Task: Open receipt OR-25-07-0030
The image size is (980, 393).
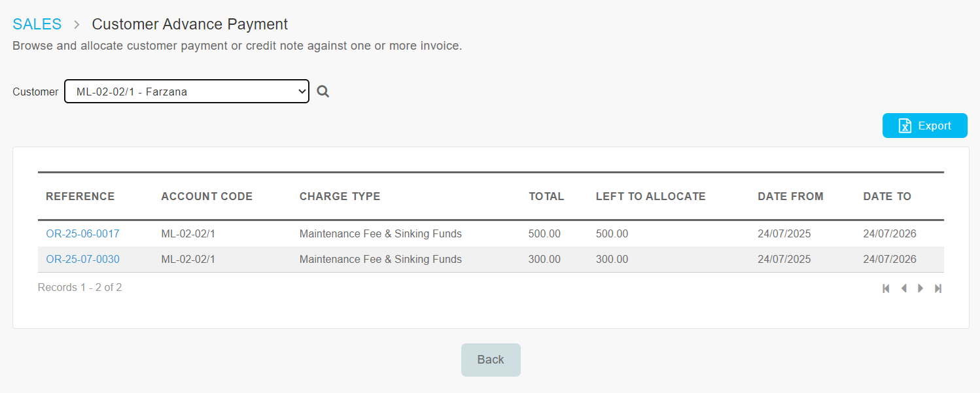Action: click(82, 259)
